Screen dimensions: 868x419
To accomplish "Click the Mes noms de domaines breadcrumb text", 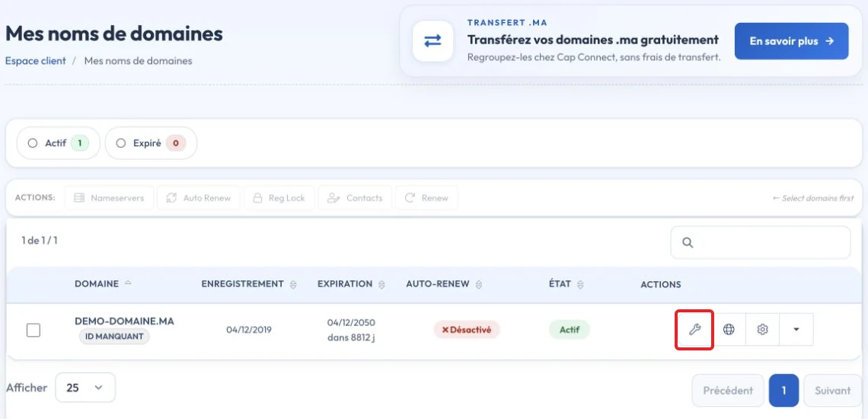I will pos(139,60).
